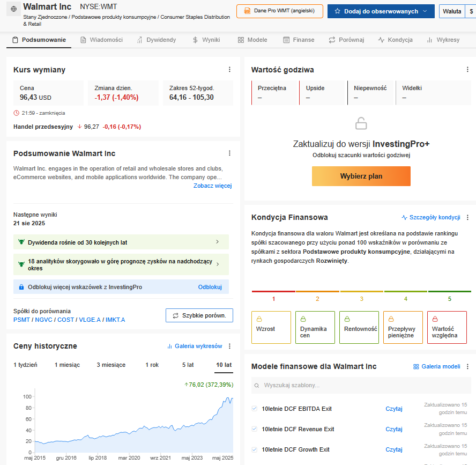Image resolution: width=476 pixels, height=465 pixels.
Task: Click the locked Wartość względna card
Action: [x=447, y=327]
